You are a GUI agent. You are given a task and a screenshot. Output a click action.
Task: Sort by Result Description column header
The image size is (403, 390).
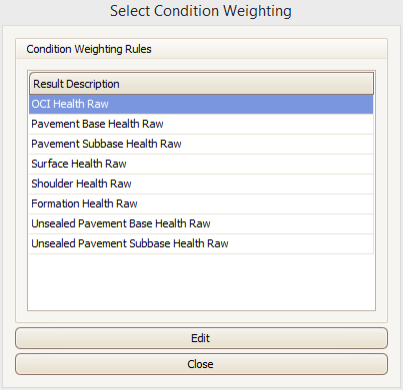[201, 84]
